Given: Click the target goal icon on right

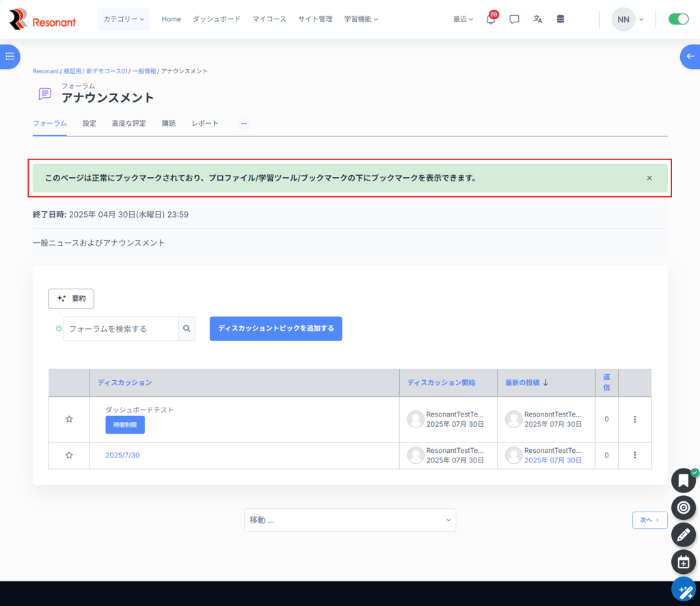Looking at the screenshot, I should point(683,508).
